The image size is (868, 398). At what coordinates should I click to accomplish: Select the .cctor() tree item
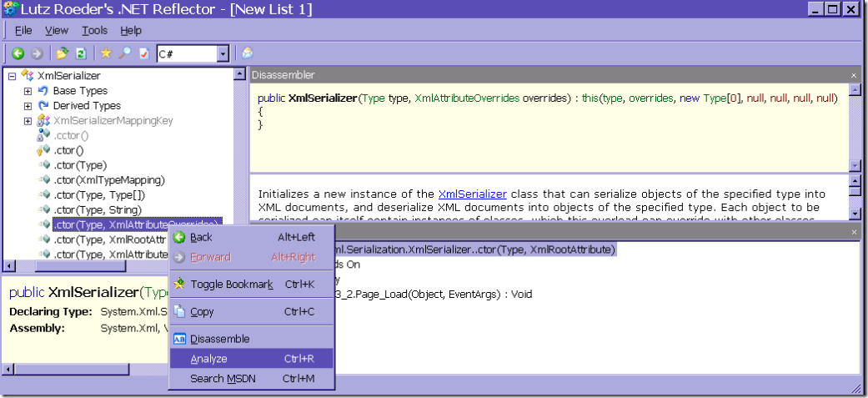[x=71, y=135]
